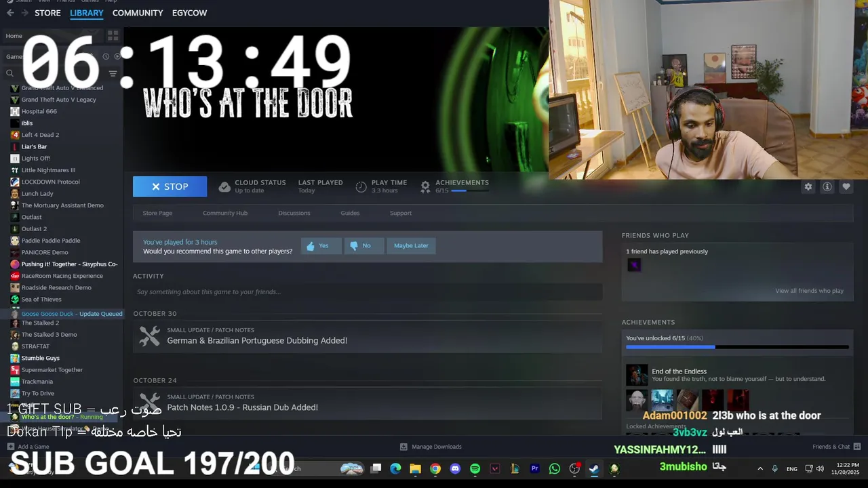Click the thumbs down No button
868x488 pixels.
point(363,245)
